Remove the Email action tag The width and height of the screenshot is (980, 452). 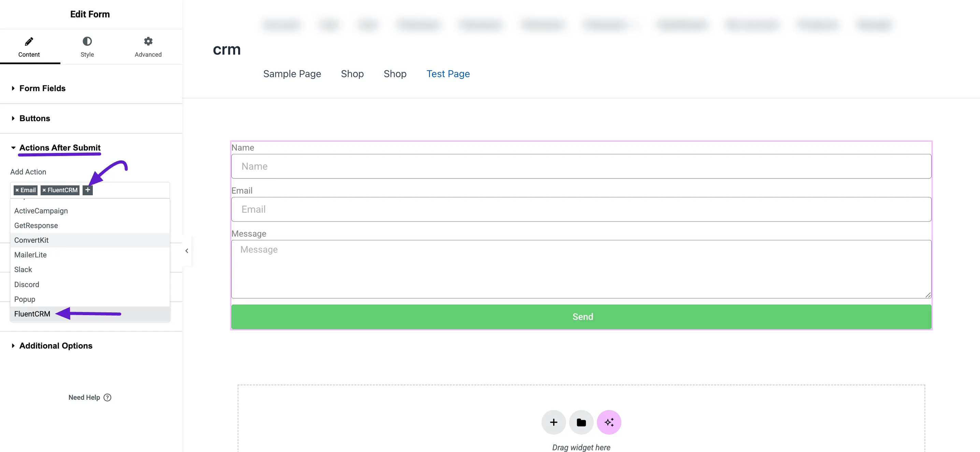(x=17, y=190)
